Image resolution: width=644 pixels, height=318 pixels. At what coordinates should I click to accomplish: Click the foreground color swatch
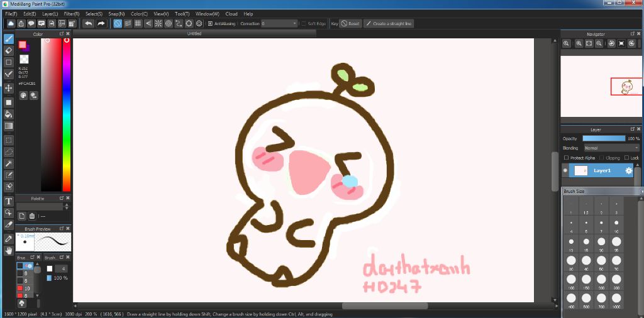(22, 45)
